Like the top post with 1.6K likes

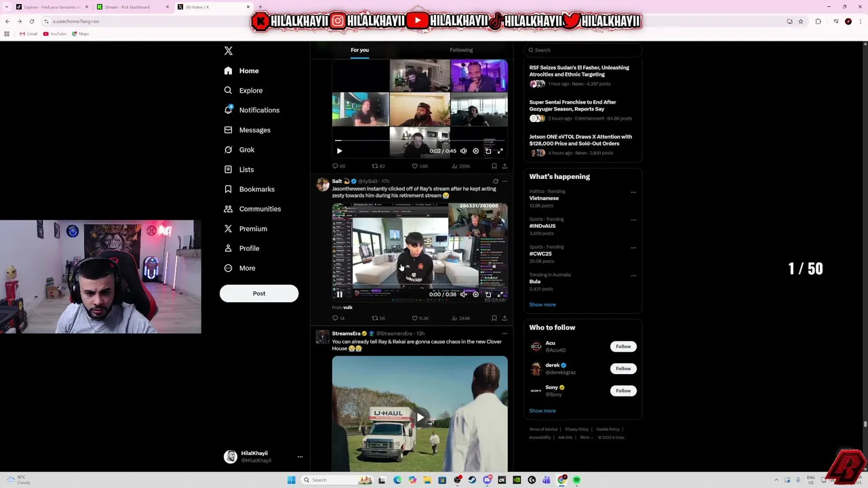pyautogui.click(x=420, y=166)
